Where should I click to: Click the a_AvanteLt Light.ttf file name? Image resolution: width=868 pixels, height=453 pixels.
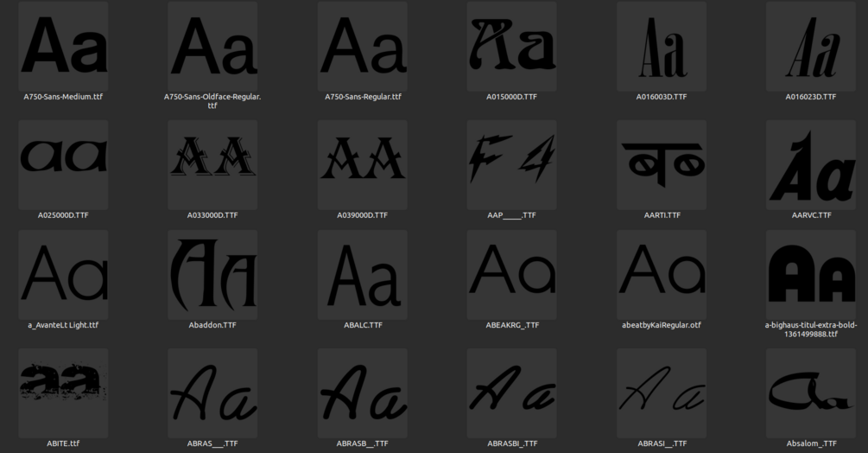[63, 325]
